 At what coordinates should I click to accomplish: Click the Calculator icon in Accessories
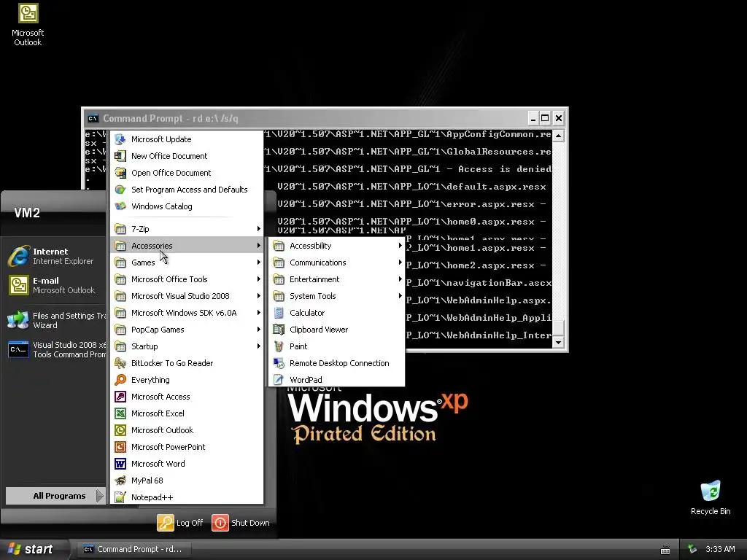tap(279, 313)
